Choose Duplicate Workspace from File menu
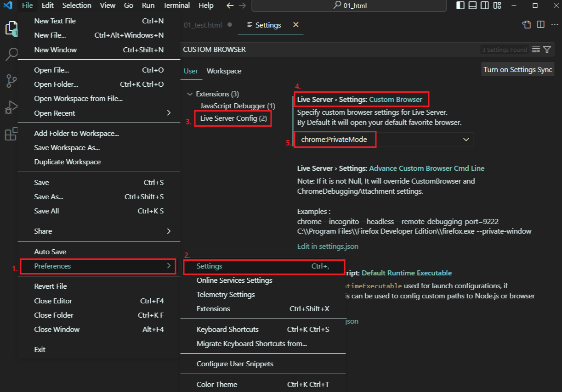Viewport: 562px width, 392px height. [x=98, y=162]
